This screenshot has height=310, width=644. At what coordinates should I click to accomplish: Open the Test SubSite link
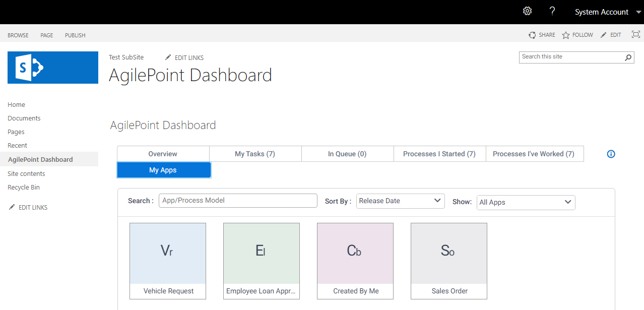coord(126,57)
